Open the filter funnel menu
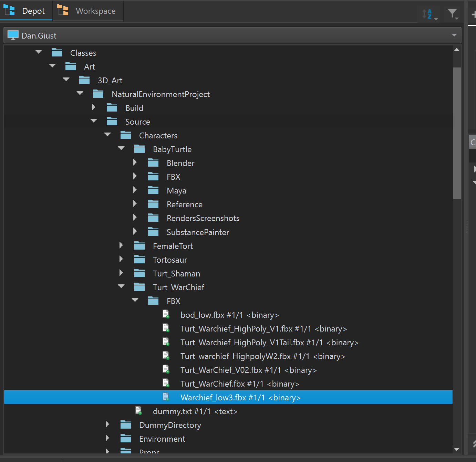 click(453, 14)
